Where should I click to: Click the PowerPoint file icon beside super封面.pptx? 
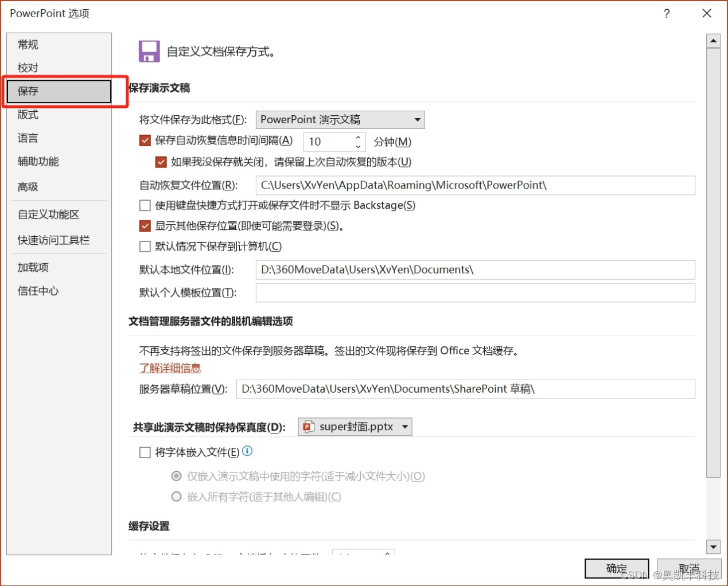coord(309,427)
